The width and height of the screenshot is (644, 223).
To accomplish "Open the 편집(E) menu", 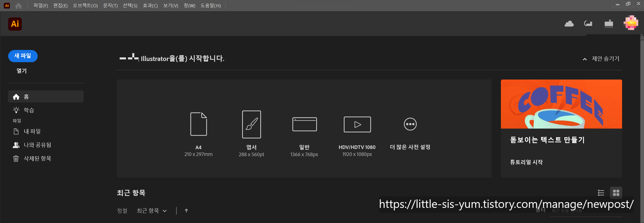I will (60, 6).
